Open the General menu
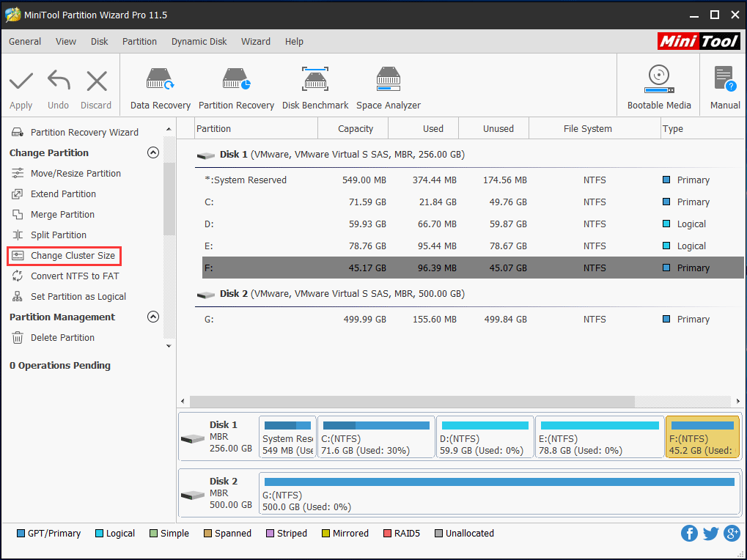747x560 pixels. point(25,42)
